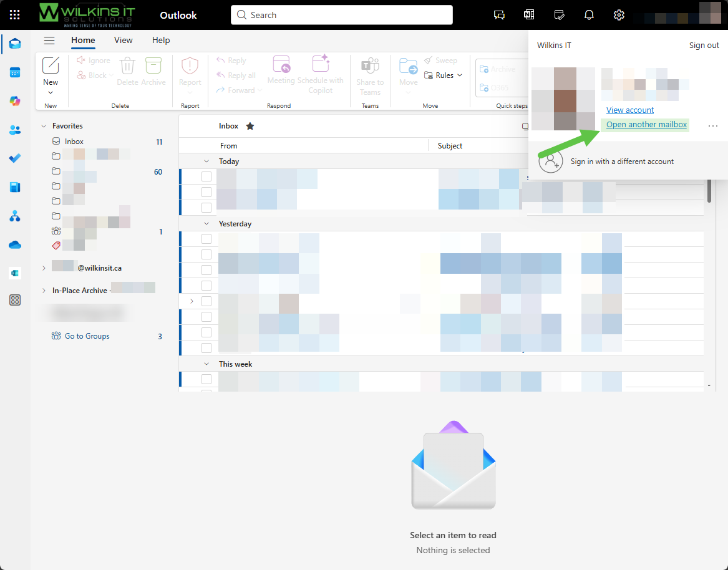
Task: Favorite the Inbox using star icon
Action: 250,126
